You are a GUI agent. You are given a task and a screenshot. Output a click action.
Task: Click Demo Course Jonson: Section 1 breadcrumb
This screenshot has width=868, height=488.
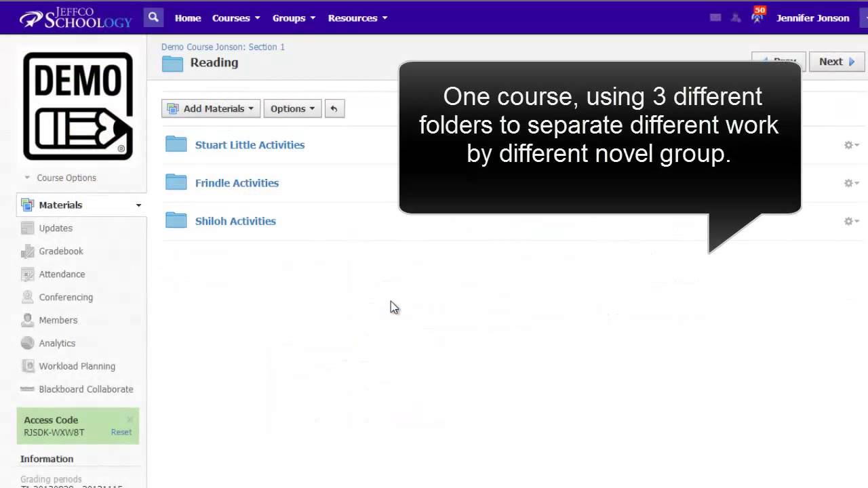point(223,47)
